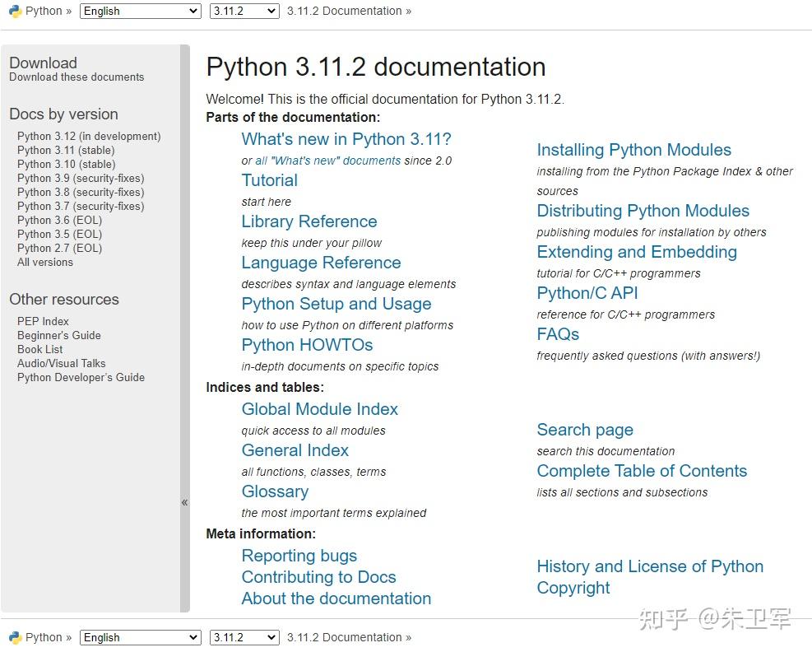Viewport: 812px width, 652px height.
Task: Open the English language dropdown
Action: point(138,11)
